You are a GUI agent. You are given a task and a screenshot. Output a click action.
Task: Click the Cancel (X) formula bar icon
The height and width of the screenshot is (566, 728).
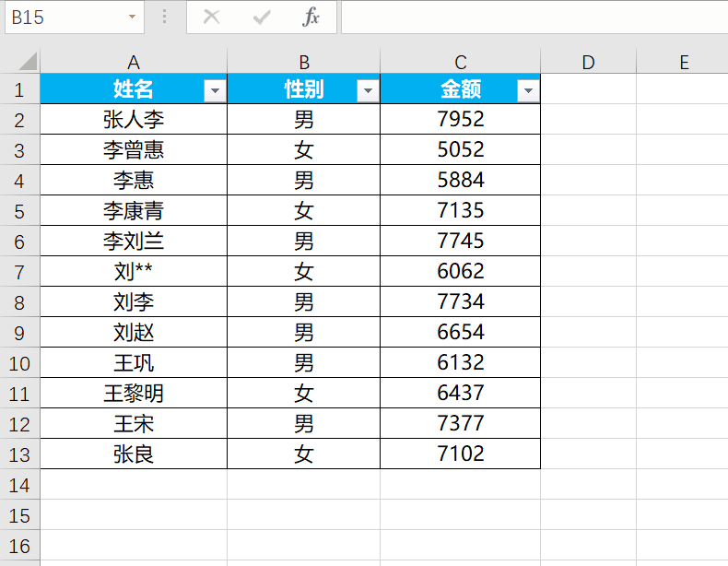point(212,18)
